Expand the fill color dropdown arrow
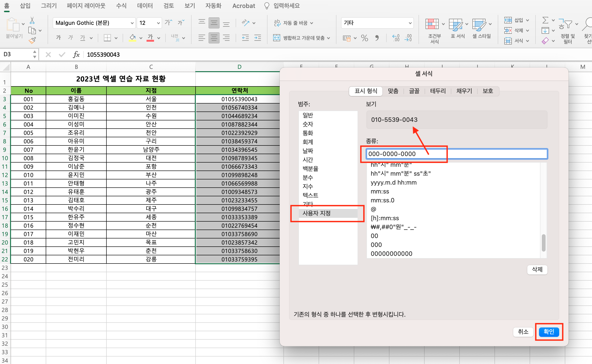 141,38
